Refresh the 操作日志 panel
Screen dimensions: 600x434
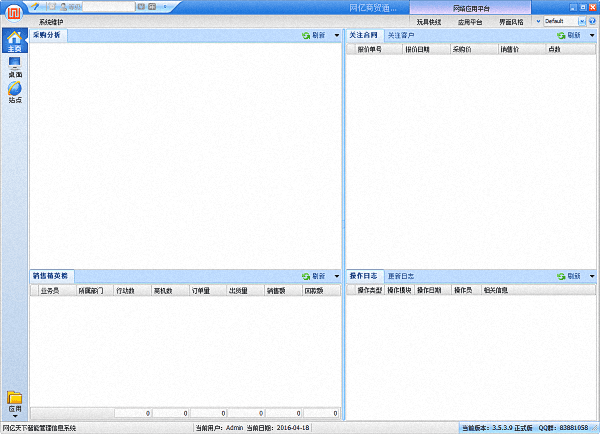pos(568,276)
